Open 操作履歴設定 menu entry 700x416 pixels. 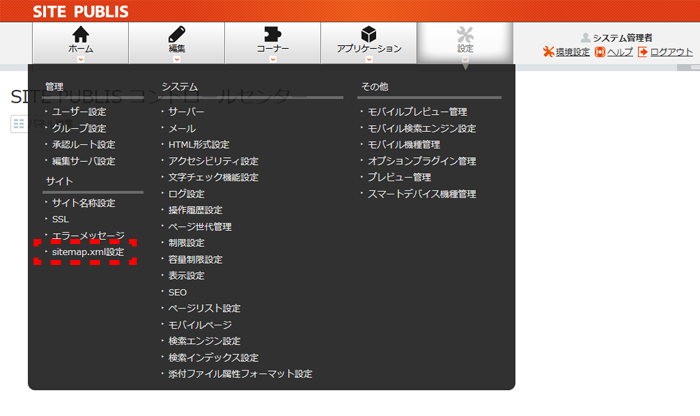click(x=195, y=210)
